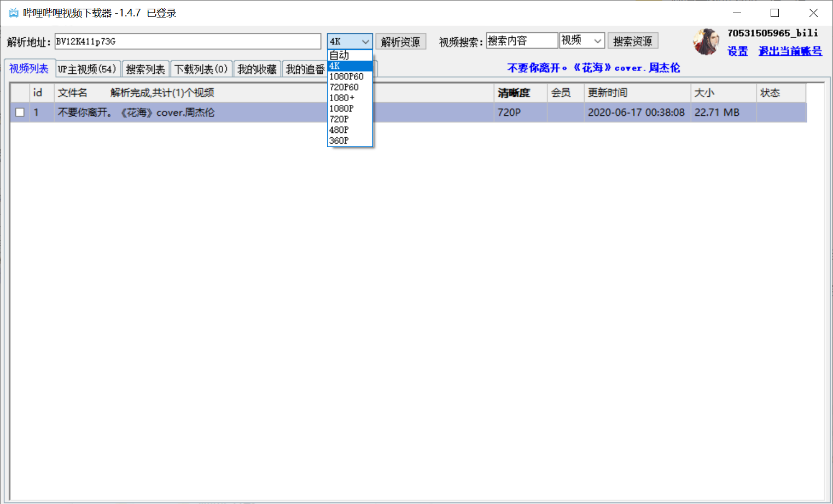Open the 我的追番 tab

[x=305, y=69]
